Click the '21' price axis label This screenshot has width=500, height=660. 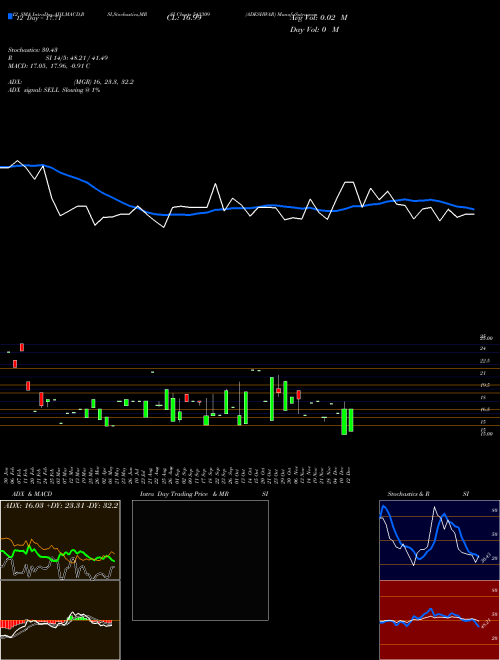tap(483, 373)
